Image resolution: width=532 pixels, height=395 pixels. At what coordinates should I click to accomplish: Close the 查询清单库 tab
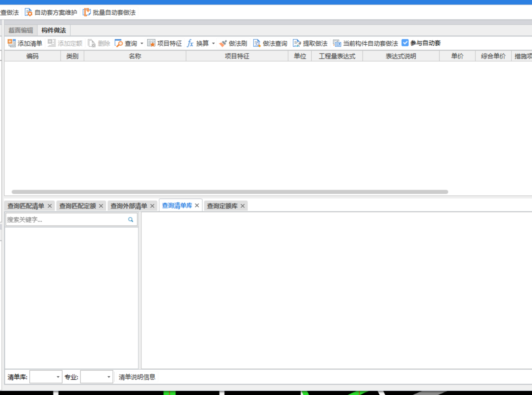coord(197,205)
